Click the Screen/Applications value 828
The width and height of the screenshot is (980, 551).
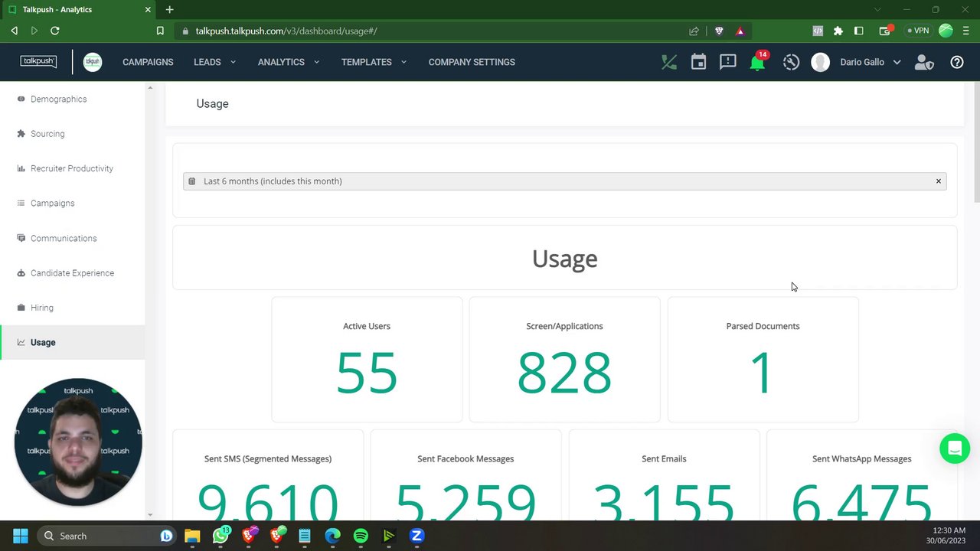click(564, 373)
